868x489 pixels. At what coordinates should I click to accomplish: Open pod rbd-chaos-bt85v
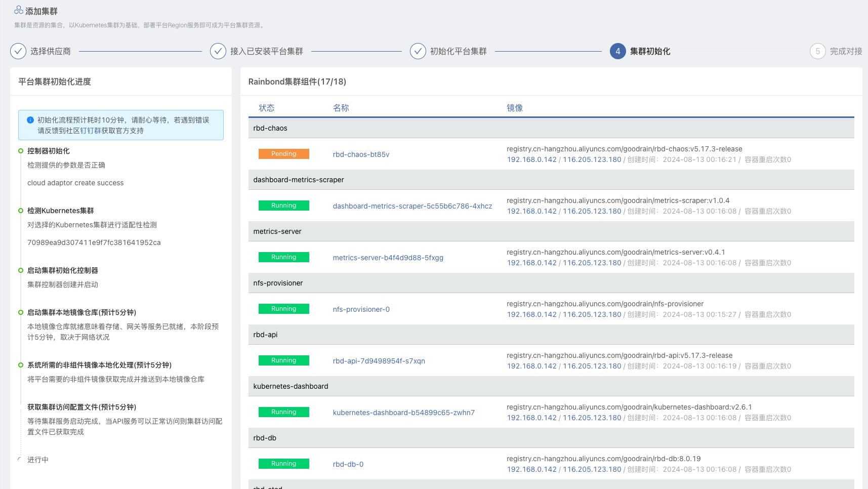pos(361,154)
